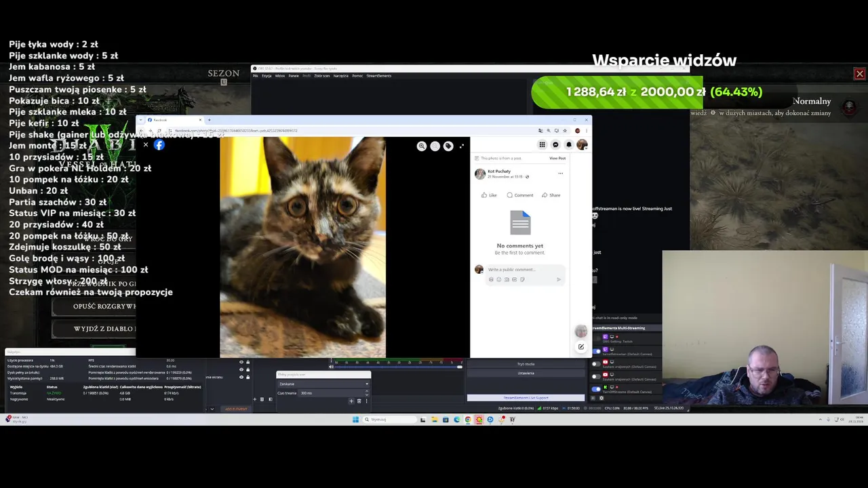Open the Zanikanie transition dropdown

tap(323, 384)
